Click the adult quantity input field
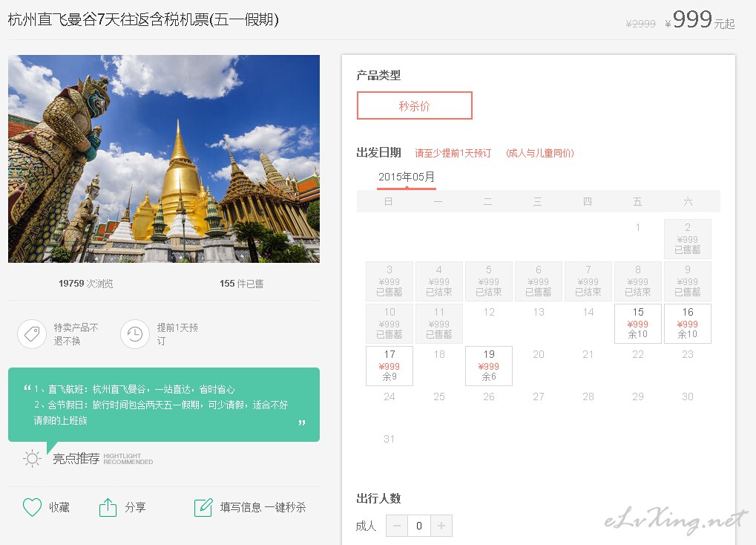Viewport: 756px width, 545px height. [x=419, y=526]
